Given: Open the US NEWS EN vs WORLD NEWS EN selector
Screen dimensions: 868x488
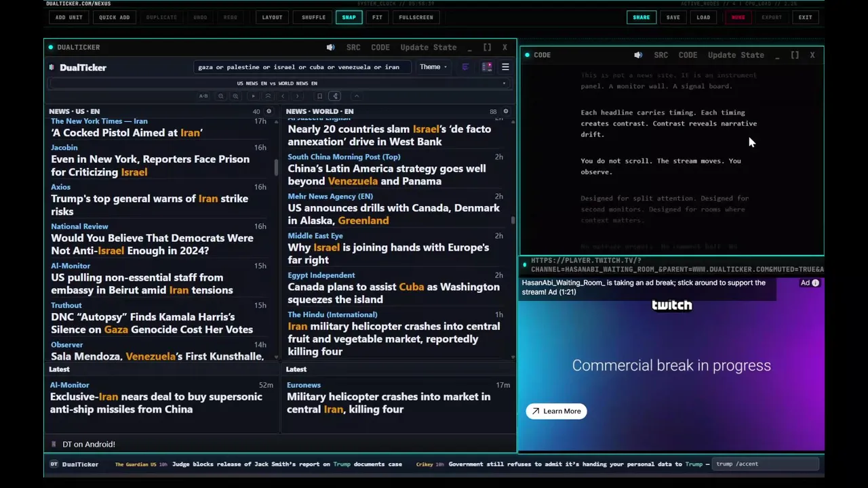Looking at the screenshot, I should (280, 83).
